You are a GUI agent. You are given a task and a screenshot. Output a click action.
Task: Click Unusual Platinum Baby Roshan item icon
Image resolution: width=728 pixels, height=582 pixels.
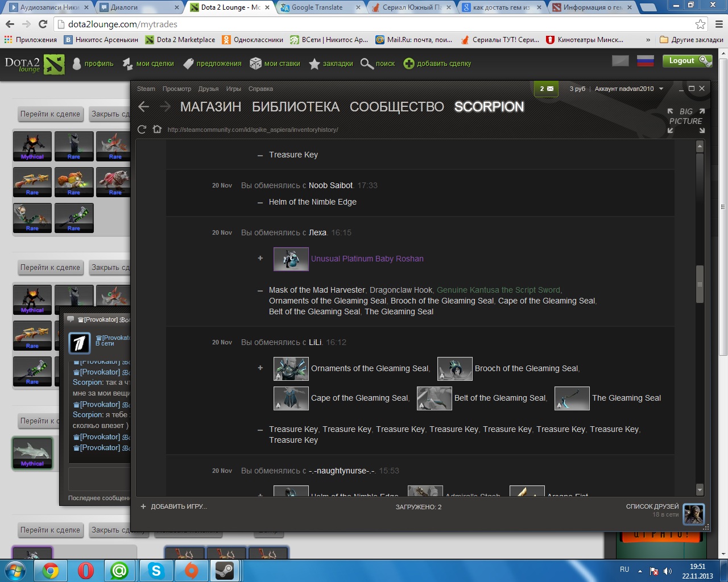pyautogui.click(x=291, y=259)
